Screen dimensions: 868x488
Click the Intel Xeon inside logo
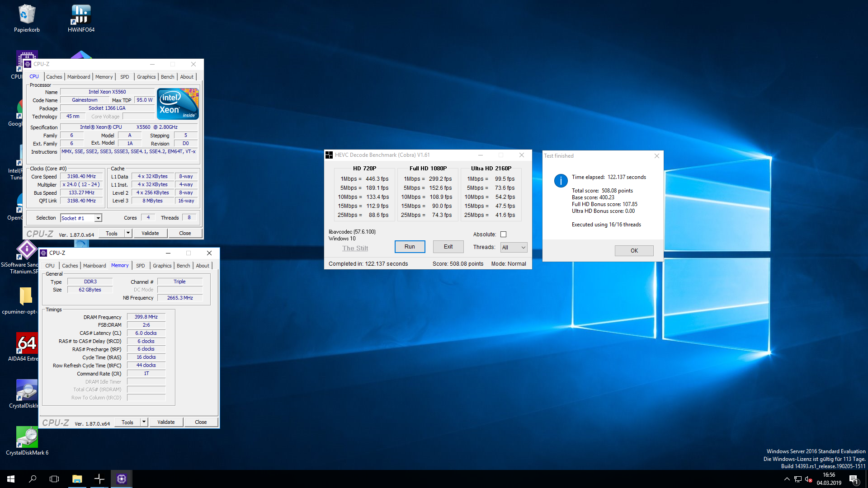(x=178, y=104)
